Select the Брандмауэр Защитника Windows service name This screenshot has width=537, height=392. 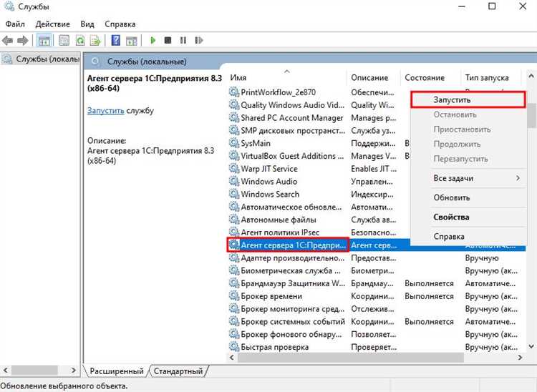(x=293, y=283)
